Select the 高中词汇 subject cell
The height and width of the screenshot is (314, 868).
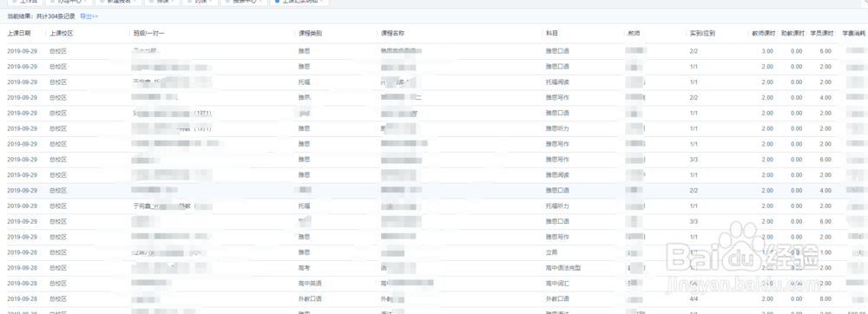click(557, 284)
